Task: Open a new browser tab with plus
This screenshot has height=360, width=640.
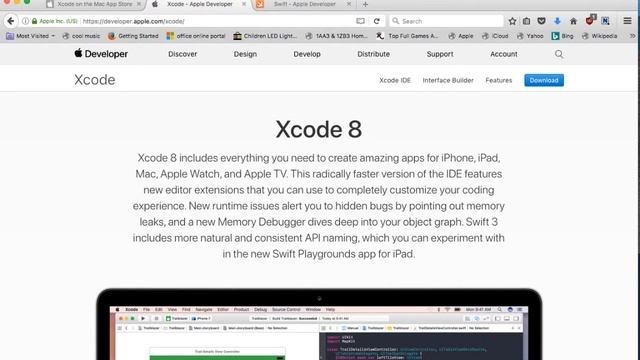Action: (365, 4)
